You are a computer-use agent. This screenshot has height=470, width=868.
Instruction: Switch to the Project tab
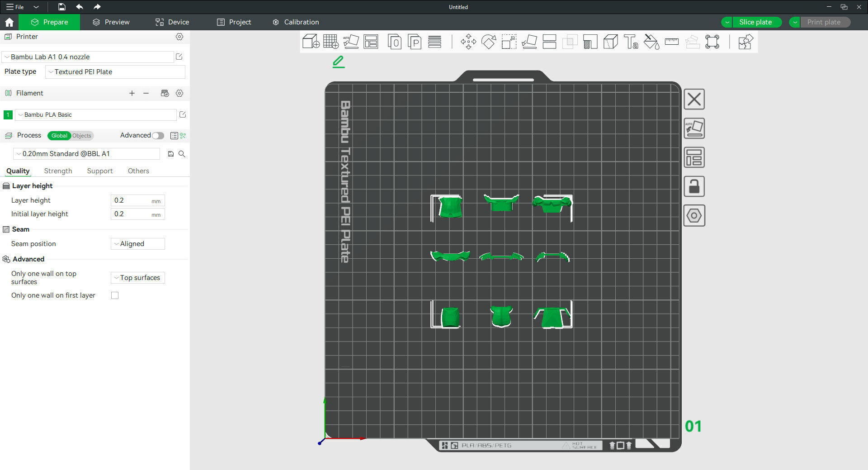(x=234, y=22)
